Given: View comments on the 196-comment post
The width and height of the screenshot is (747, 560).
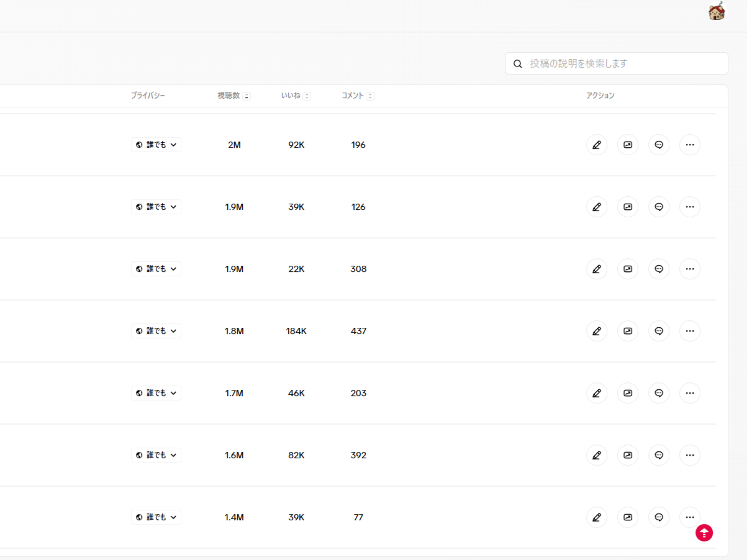Looking at the screenshot, I should point(659,145).
